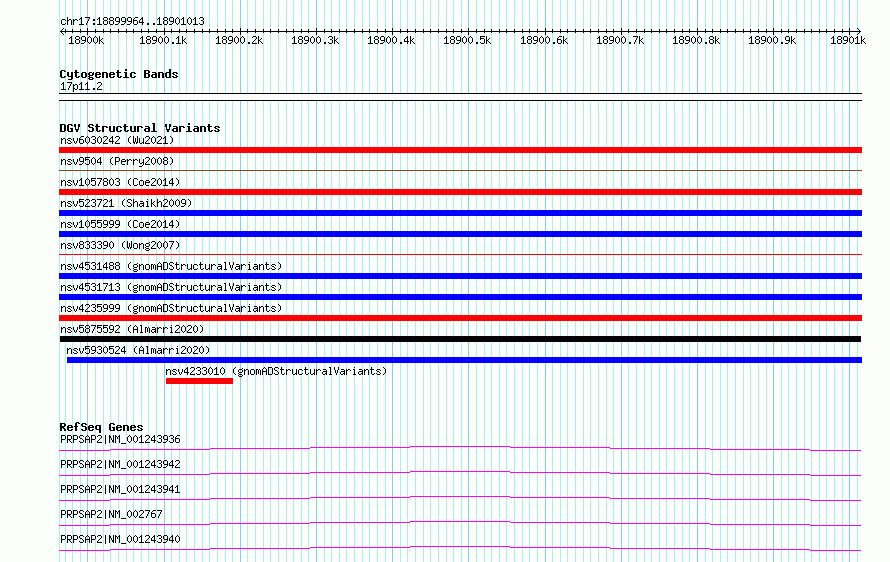Screen dimensions: 890x562
Task: Click the 18900.8k ruler label
Action: tap(696, 40)
